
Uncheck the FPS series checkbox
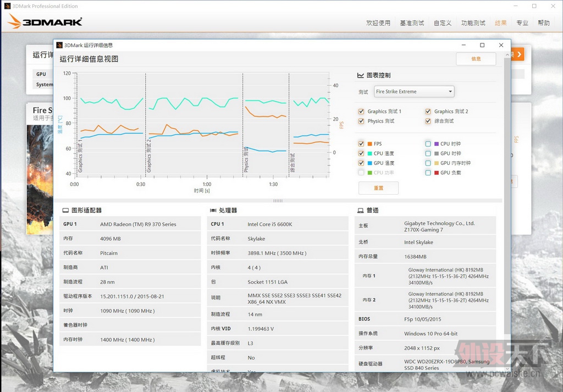[361, 143]
